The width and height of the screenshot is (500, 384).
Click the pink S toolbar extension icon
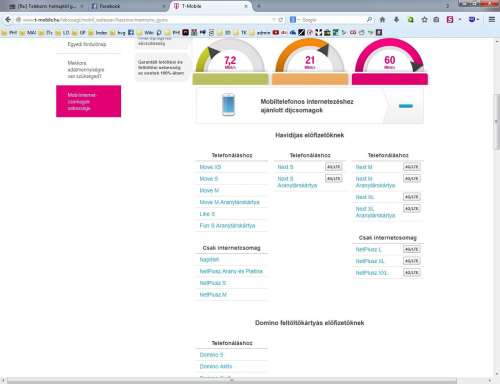pos(450,20)
